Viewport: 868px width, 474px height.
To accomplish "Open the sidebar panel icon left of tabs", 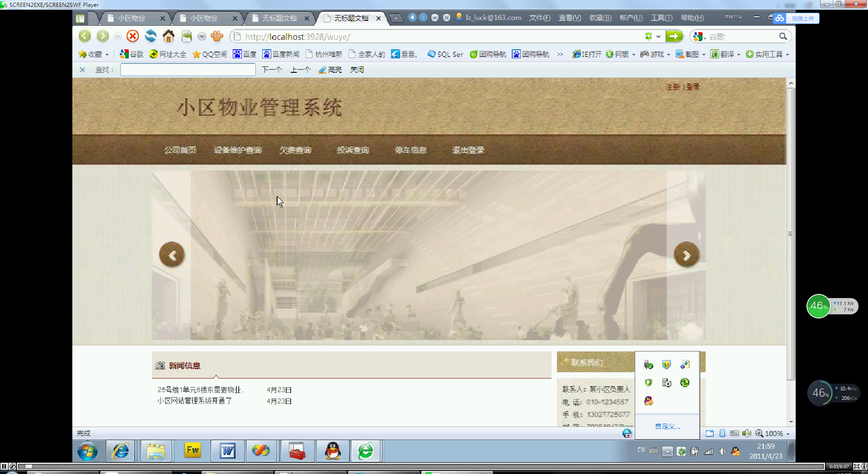I will pos(80,19).
